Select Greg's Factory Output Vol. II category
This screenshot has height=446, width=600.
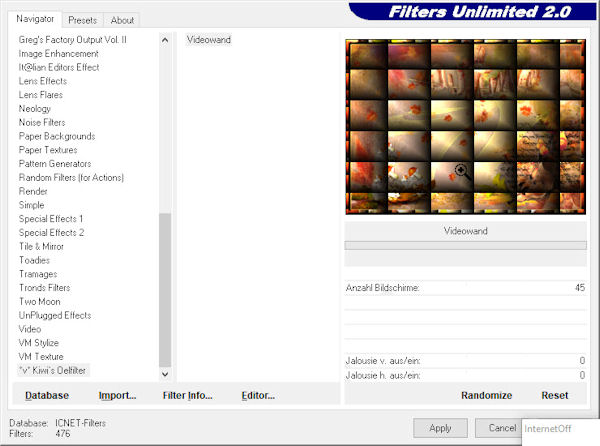72,40
